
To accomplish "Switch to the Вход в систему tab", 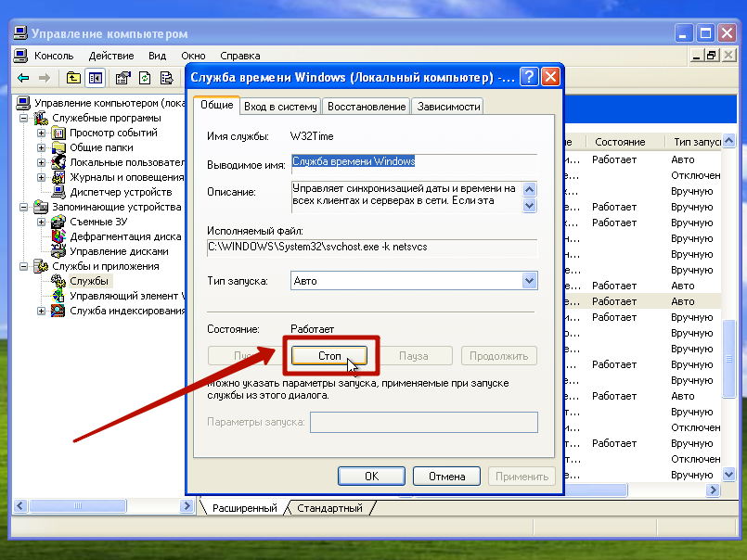I will point(280,107).
